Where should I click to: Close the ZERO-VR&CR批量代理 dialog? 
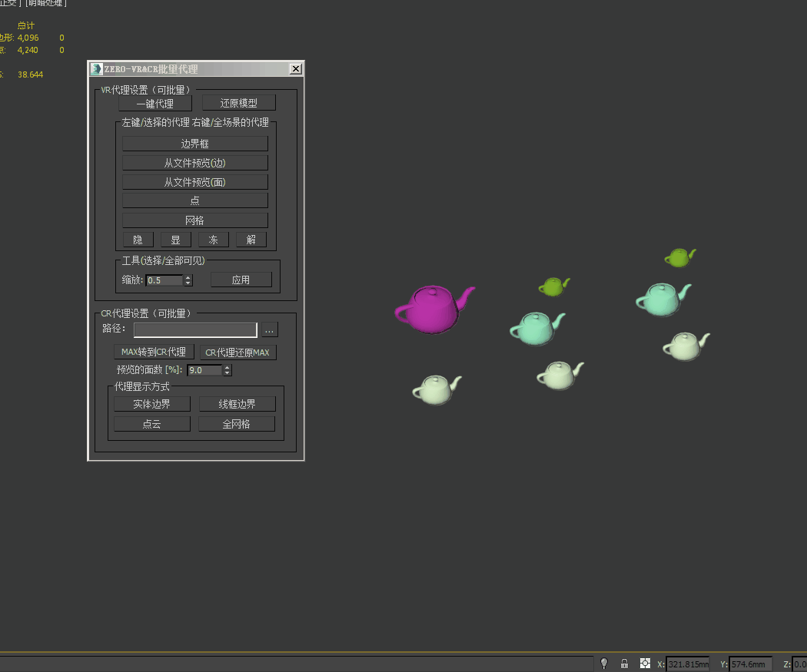[x=295, y=69]
